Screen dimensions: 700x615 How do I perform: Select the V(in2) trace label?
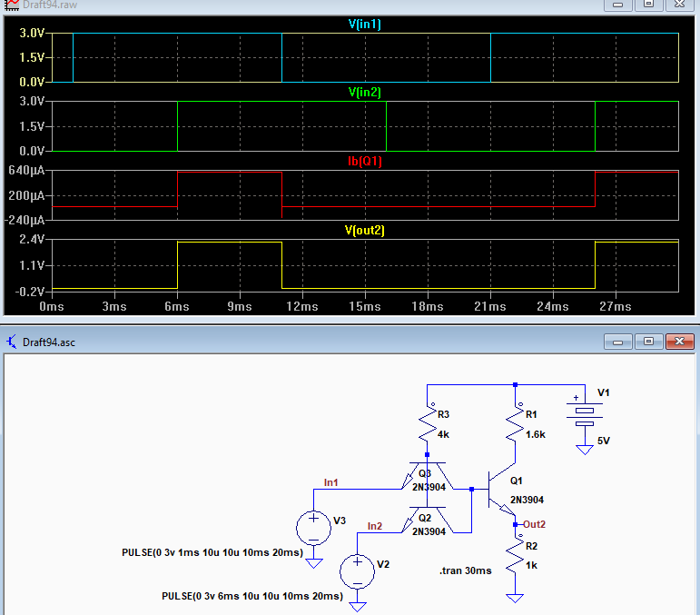coord(365,93)
